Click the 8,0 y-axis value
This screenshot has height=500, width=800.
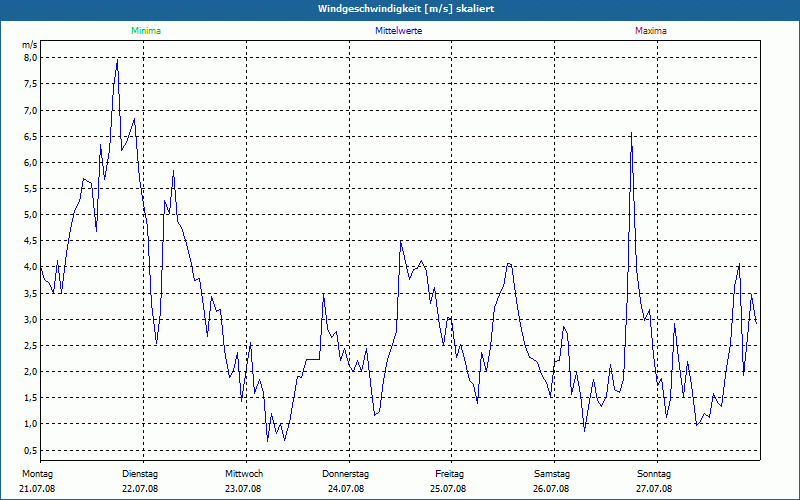click(x=31, y=58)
